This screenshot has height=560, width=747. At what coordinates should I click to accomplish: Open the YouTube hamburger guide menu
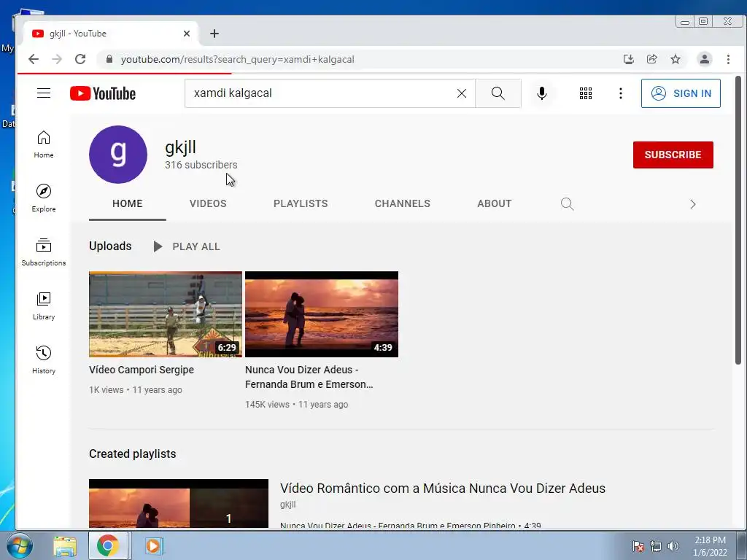point(44,93)
